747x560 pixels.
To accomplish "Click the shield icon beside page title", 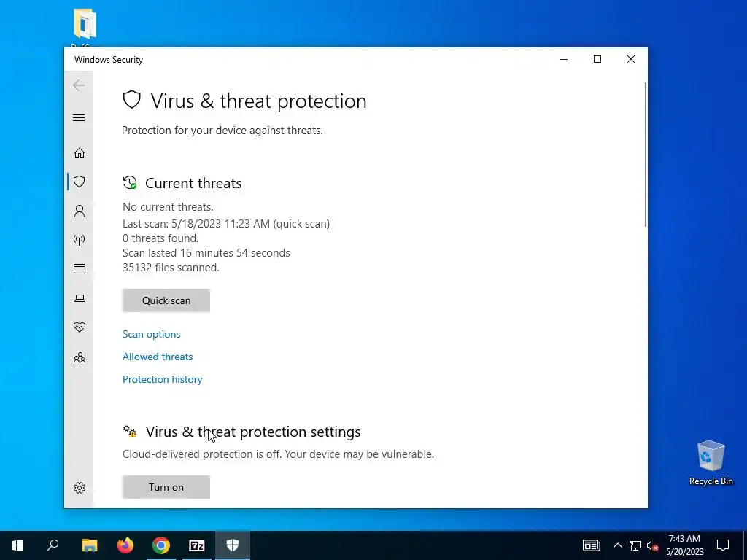I will click(x=131, y=100).
